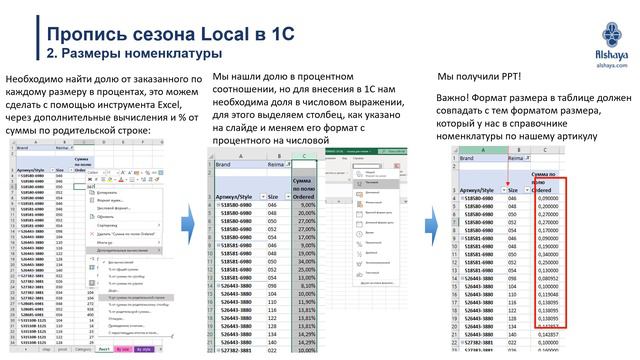Open the Size filter dropdown in the decimal-value table

tap(527, 190)
